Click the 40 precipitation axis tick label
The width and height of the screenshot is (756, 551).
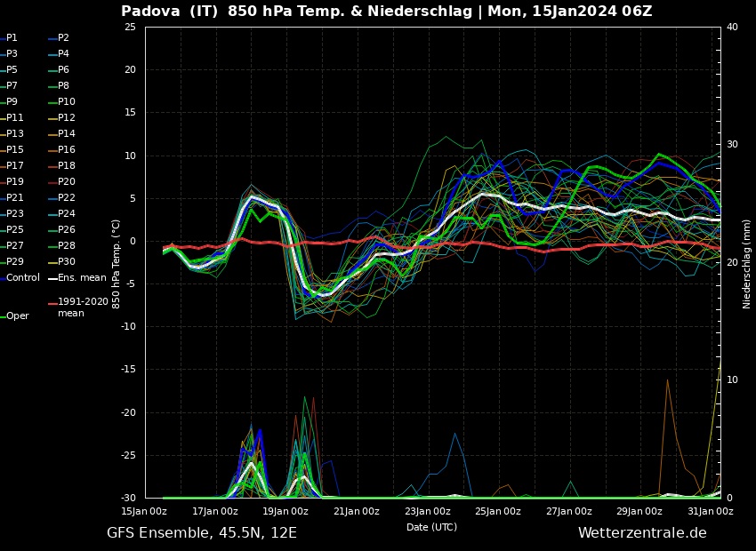[732, 27]
